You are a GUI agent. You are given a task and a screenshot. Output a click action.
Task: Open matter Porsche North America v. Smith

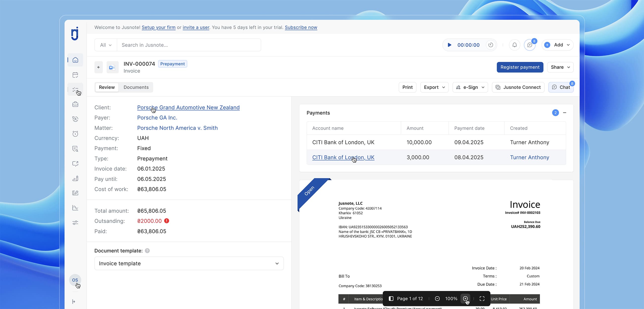click(177, 128)
